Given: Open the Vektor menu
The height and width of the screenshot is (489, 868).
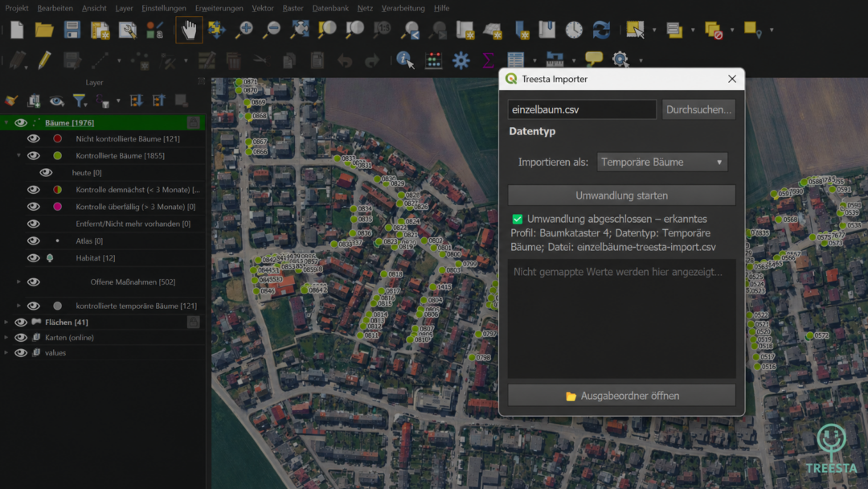Looking at the screenshot, I should pos(262,8).
